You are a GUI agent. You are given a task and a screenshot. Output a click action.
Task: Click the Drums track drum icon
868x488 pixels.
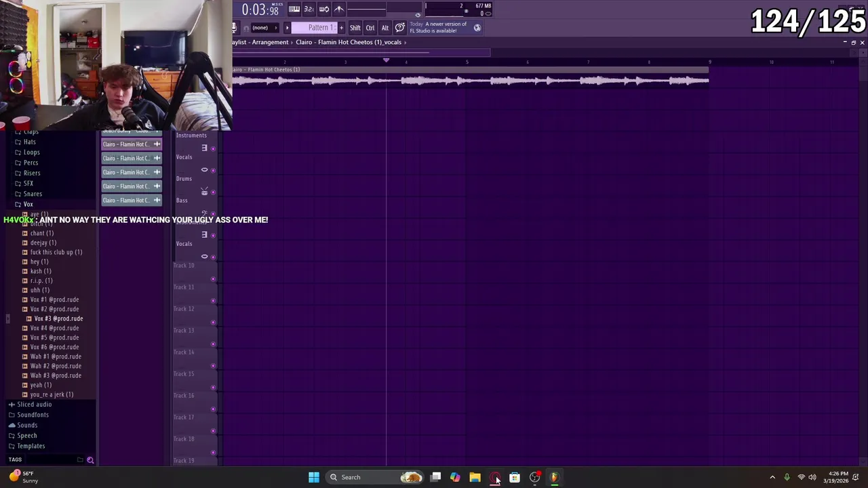204,192
